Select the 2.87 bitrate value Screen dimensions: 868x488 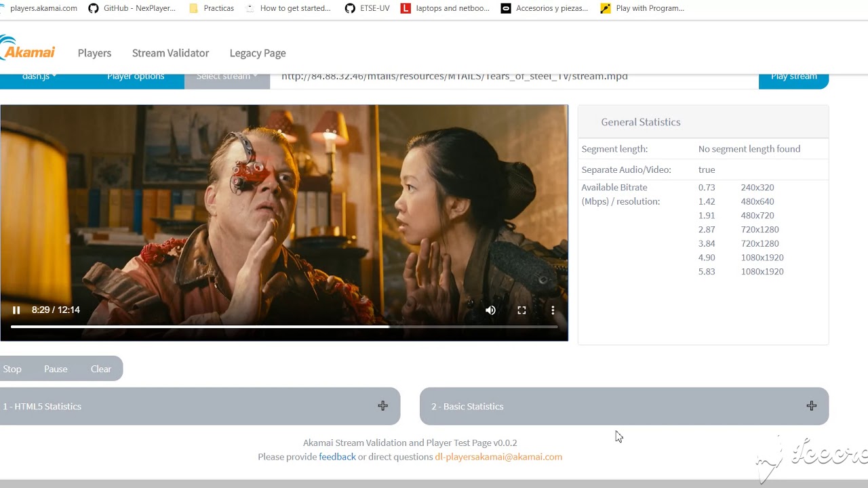coord(707,230)
